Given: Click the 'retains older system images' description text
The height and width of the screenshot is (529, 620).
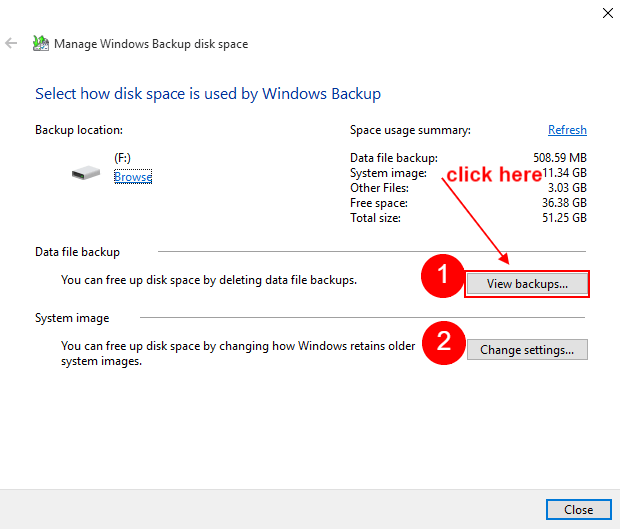Looking at the screenshot, I should [238, 353].
